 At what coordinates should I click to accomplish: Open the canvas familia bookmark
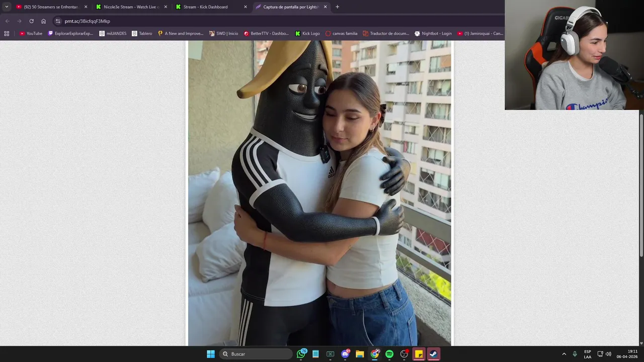coord(341,34)
